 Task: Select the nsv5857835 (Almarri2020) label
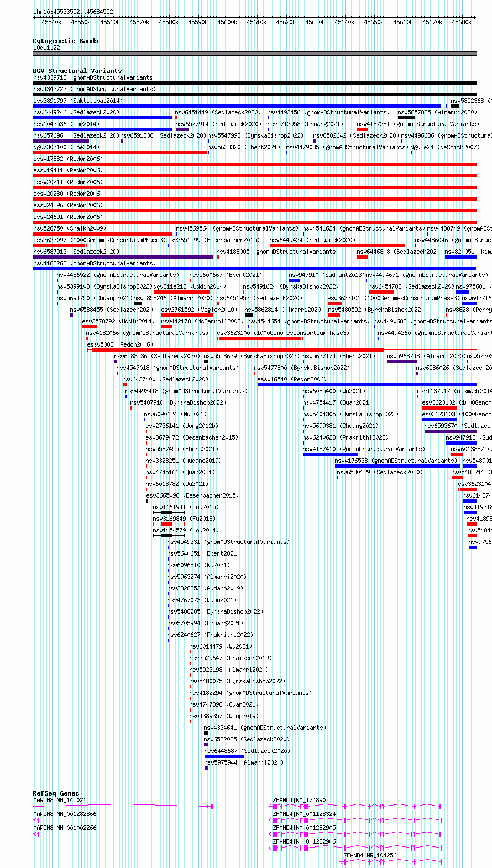[x=437, y=112]
